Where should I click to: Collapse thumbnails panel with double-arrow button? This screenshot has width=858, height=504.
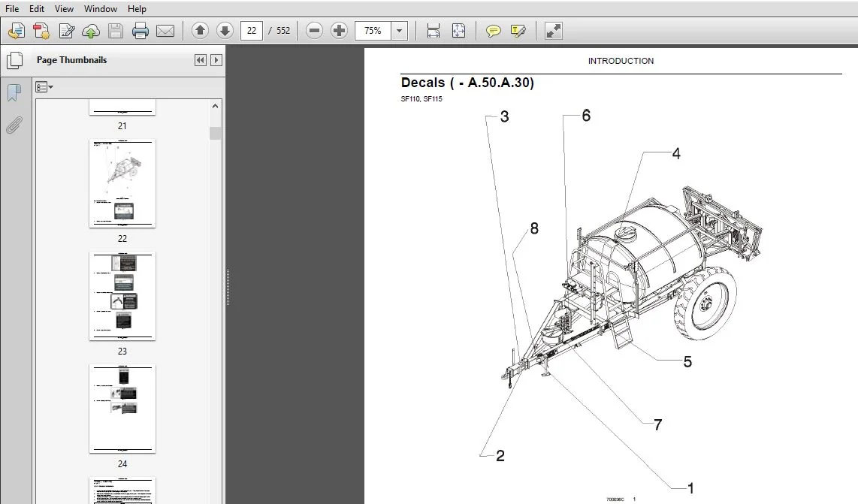tap(201, 60)
